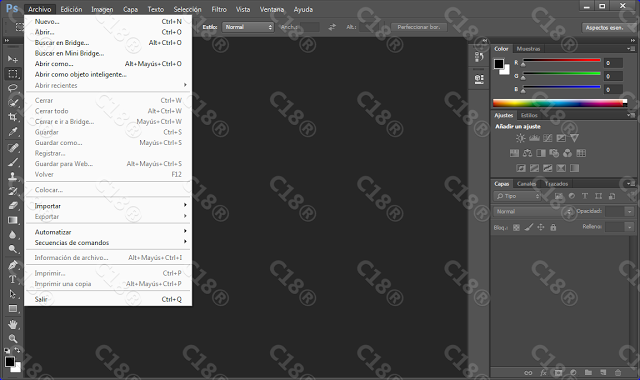Screen dimensions: 640x380
Task: Toggle lock all padlock icon
Action: point(553,227)
